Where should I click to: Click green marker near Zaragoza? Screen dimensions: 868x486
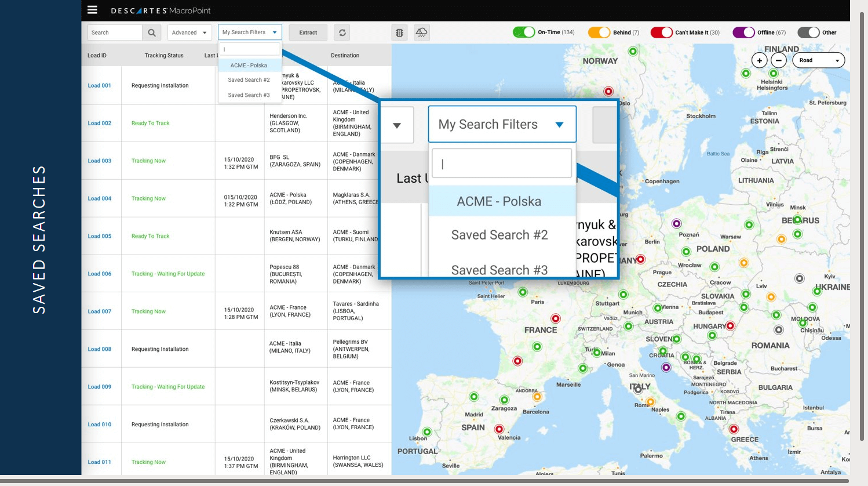504,400
